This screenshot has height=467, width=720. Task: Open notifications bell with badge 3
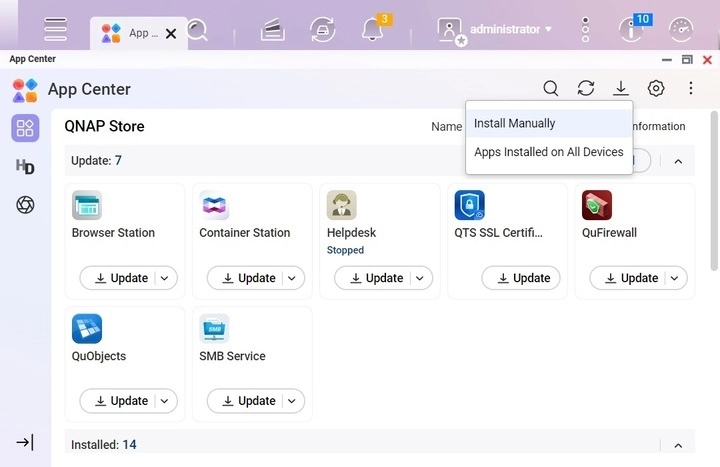(x=373, y=29)
